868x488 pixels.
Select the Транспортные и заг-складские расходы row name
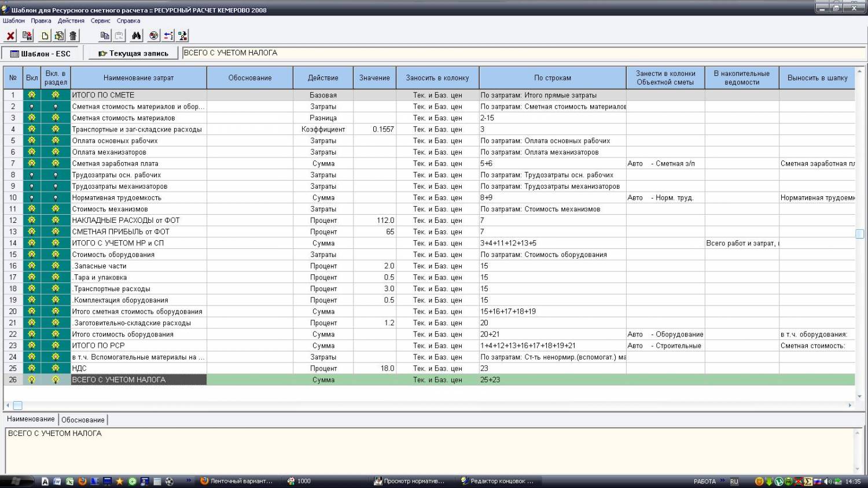(138, 129)
